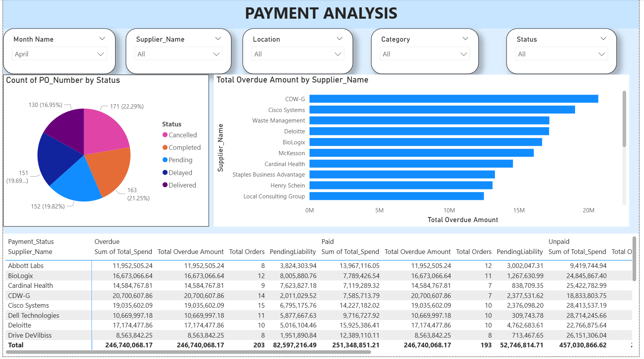
Task: Select the McKesson bar
Action: tap(422, 153)
